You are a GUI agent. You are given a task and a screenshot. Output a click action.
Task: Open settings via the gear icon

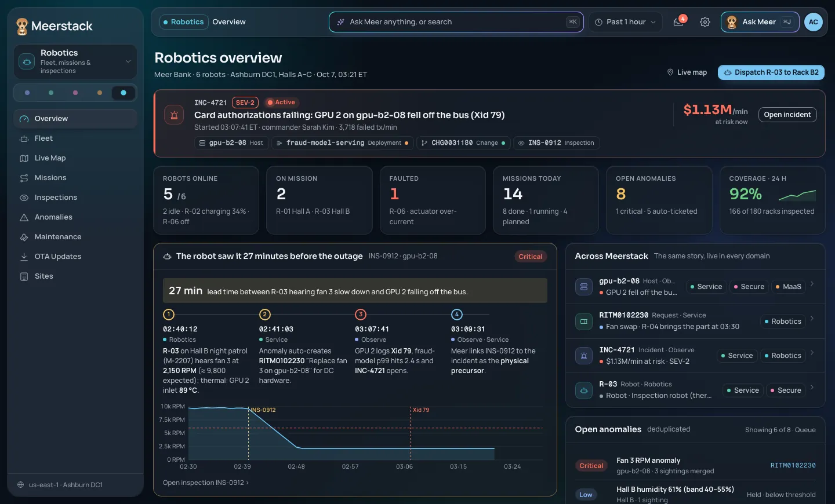point(705,22)
